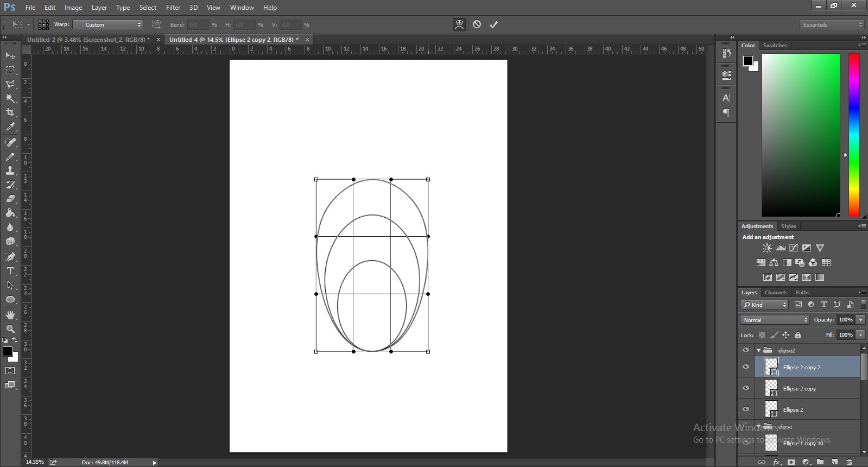
Task: Select the Eyedropper tool
Action: tap(10, 127)
